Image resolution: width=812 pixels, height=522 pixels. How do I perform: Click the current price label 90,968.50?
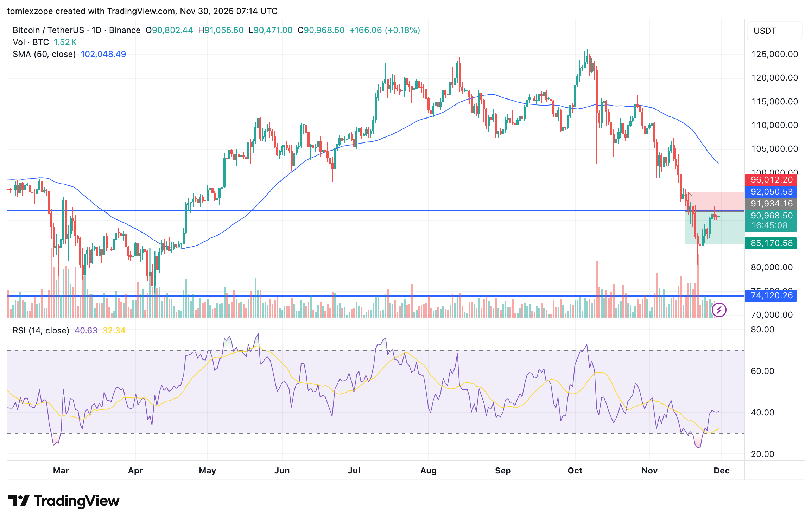click(x=771, y=216)
